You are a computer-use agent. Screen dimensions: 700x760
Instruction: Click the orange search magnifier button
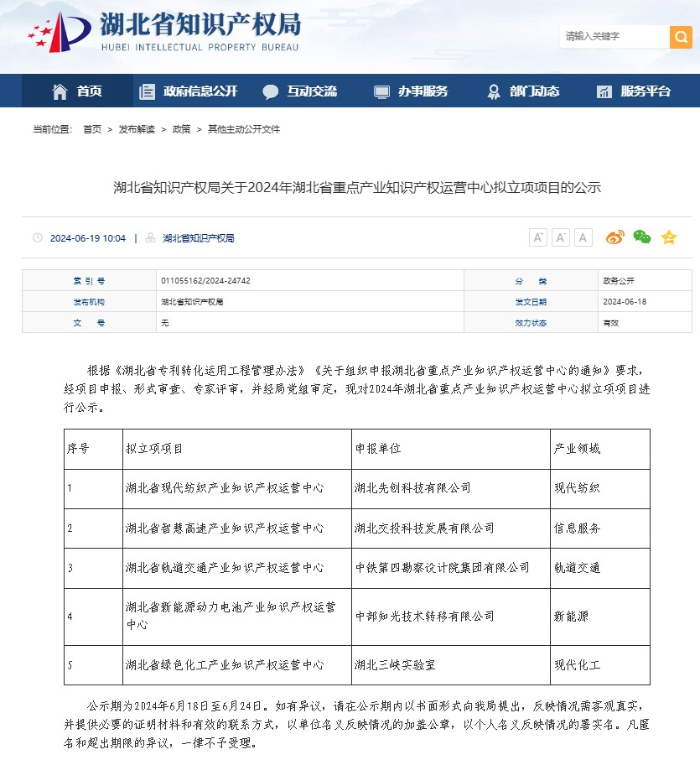tap(680, 37)
